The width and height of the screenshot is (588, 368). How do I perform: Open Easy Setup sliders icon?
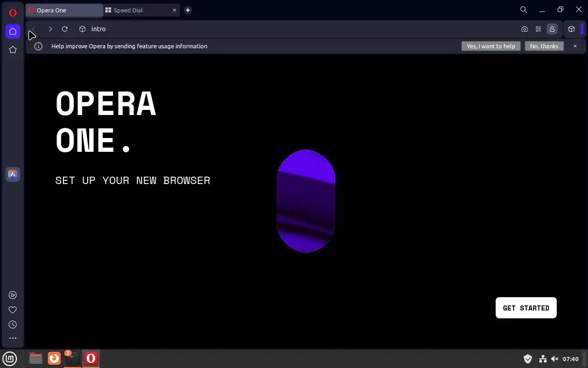[x=538, y=29]
